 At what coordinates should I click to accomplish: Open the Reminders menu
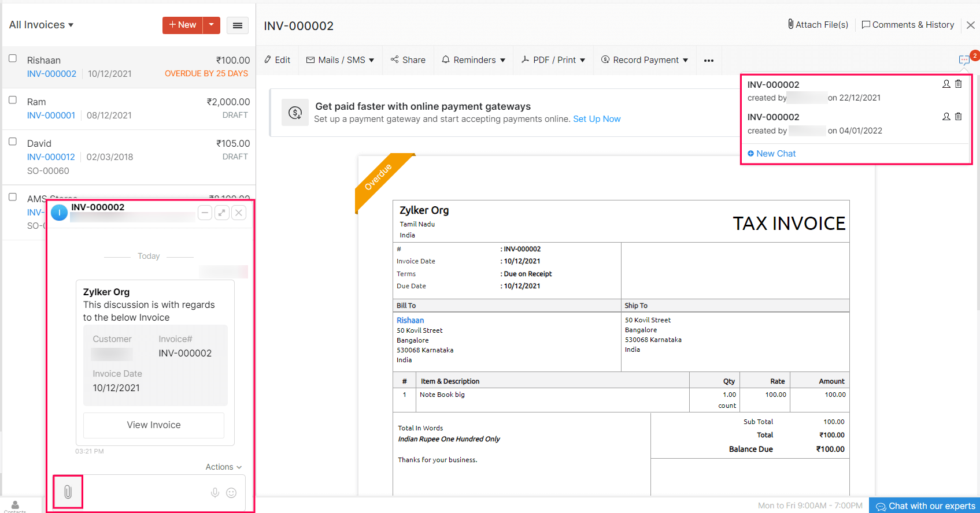click(x=474, y=60)
